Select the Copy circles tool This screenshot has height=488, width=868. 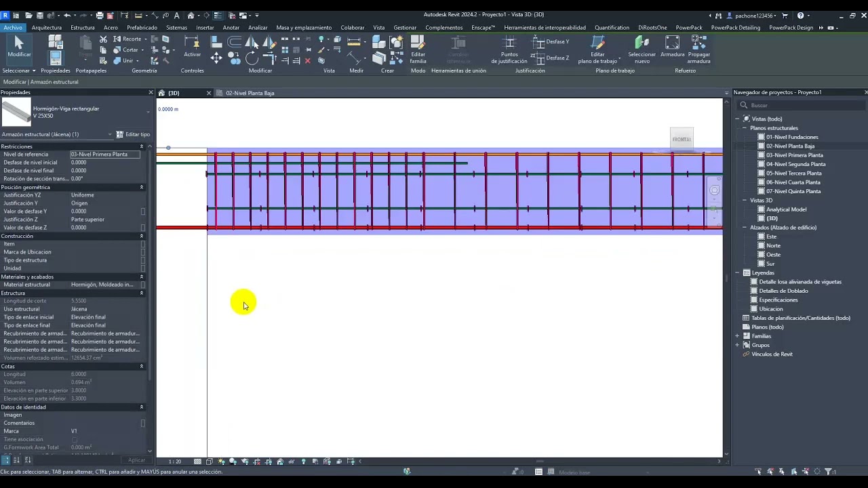(x=235, y=59)
